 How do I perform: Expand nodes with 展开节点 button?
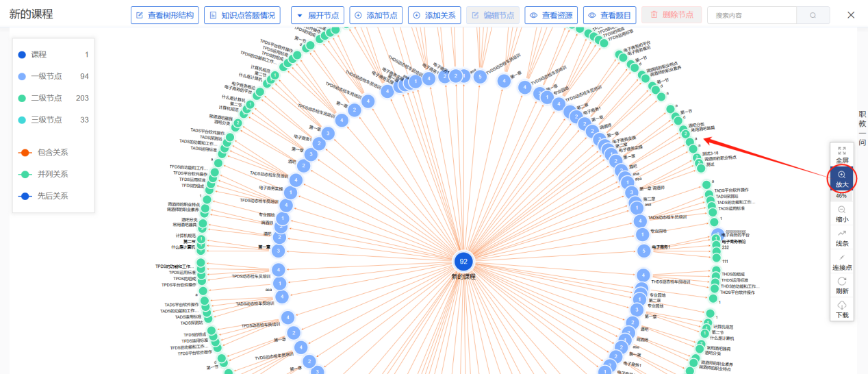pyautogui.click(x=317, y=15)
